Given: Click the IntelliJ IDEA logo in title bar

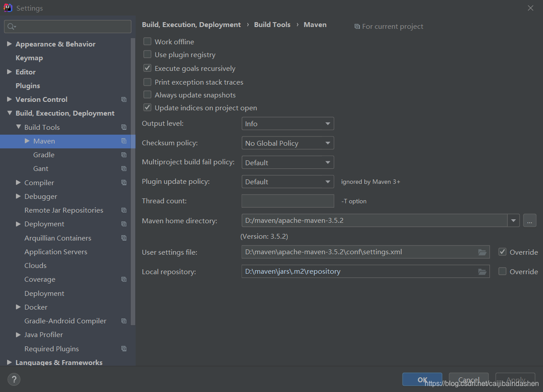Looking at the screenshot, I should 8,8.
